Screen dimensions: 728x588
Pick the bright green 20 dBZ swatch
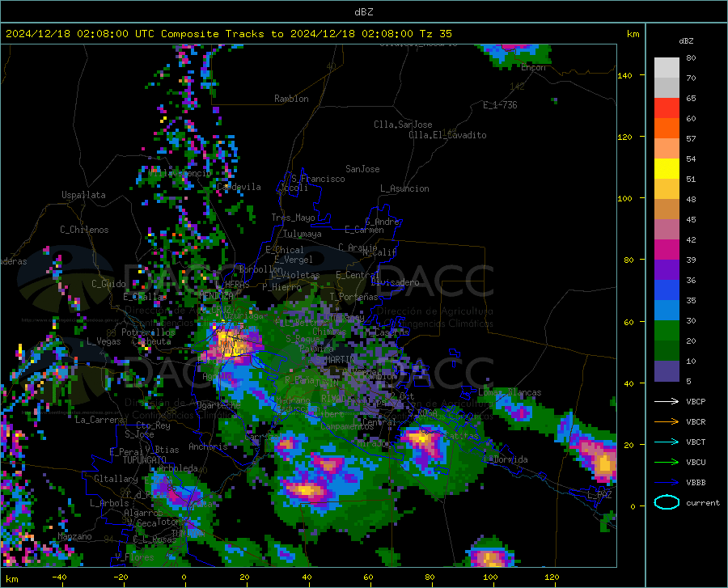[x=667, y=331]
